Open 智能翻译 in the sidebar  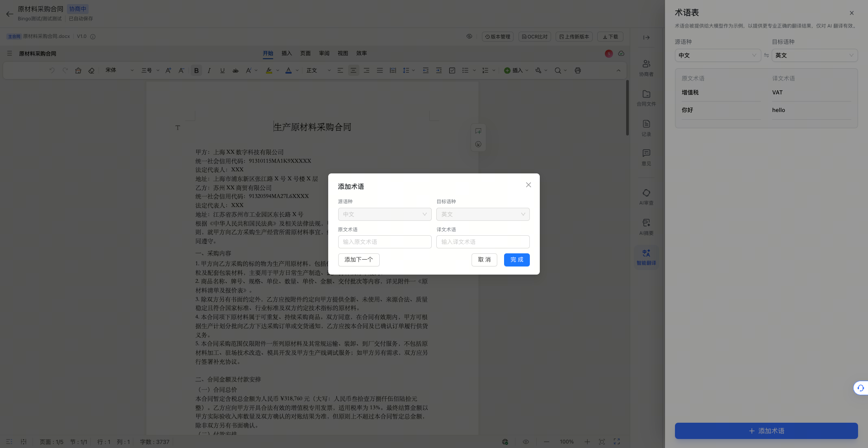pos(646,257)
